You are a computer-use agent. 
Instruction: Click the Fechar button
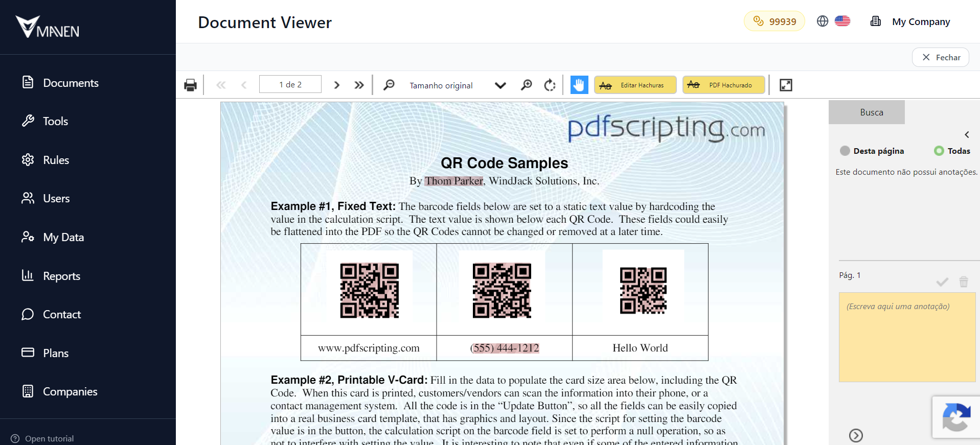tap(941, 57)
